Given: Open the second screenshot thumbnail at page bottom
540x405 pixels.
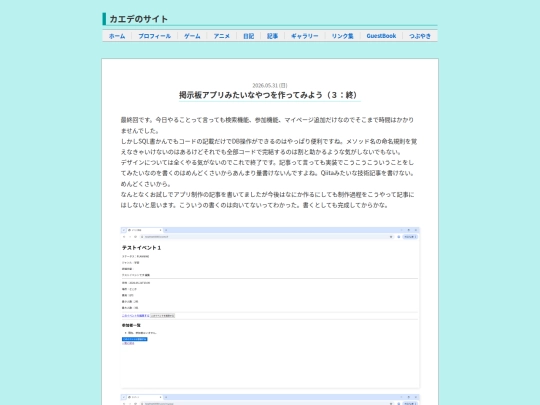Looking at the screenshot, I should (270, 399).
